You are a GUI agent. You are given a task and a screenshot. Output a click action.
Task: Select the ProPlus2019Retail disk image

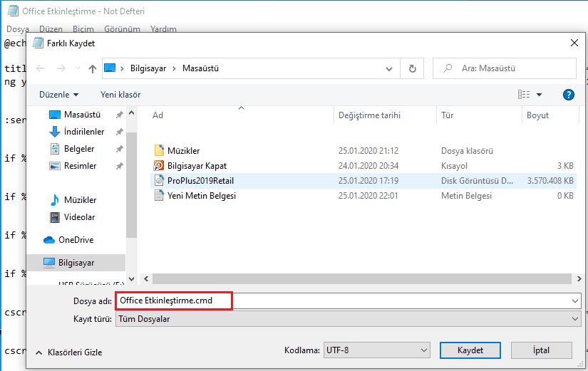click(x=200, y=181)
